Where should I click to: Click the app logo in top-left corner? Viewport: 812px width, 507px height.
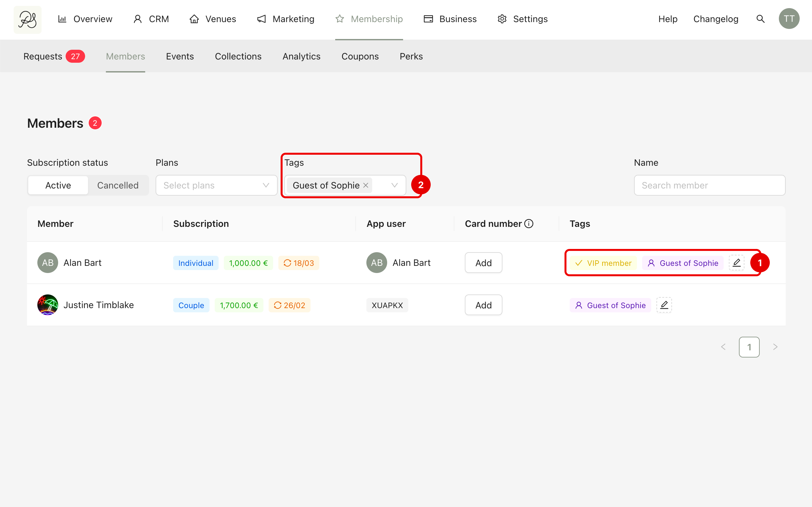(x=28, y=19)
